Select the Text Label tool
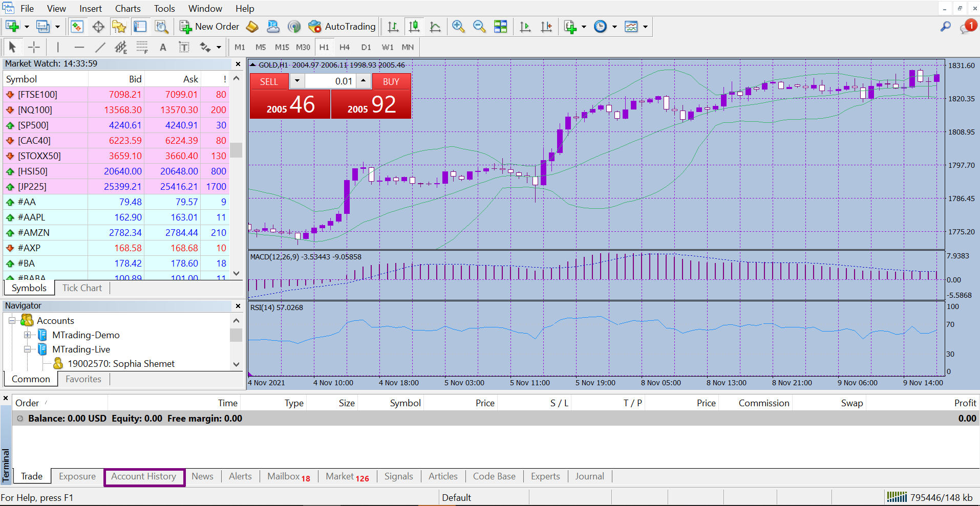The height and width of the screenshot is (506, 980). (x=184, y=47)
